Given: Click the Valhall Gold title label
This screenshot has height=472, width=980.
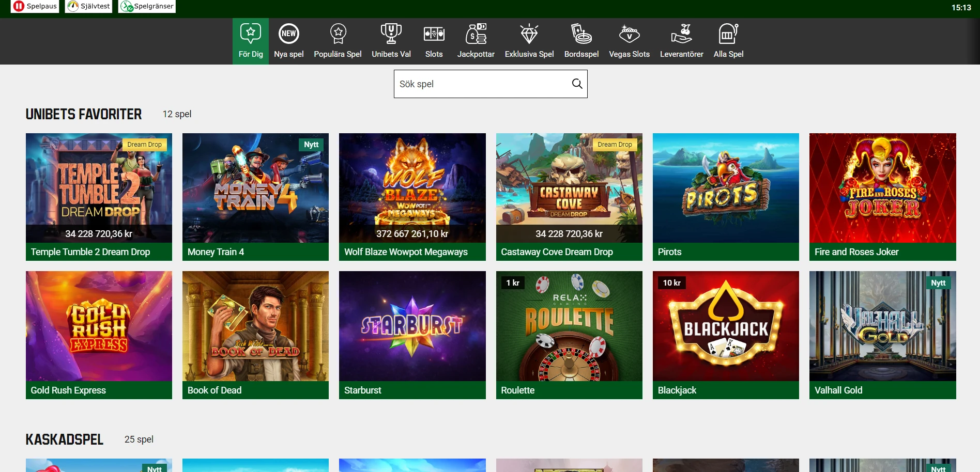Looking at the screenshot, I should [x=838, y=390].
